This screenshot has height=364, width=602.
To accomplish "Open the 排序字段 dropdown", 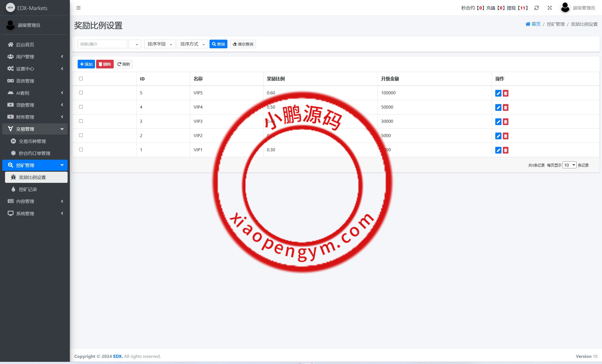I will 160,44.
